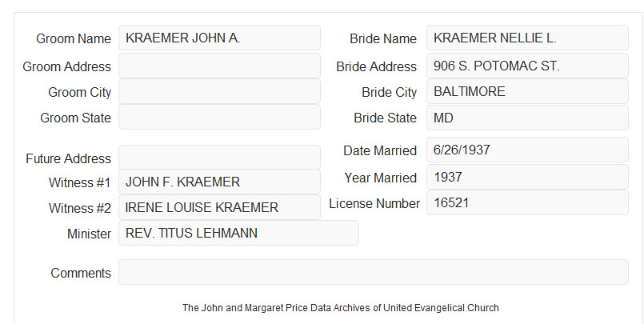Select Witness #2 field with Irene Louise Kraemer
Screen dimensions: 644x324
coord(219,207)
